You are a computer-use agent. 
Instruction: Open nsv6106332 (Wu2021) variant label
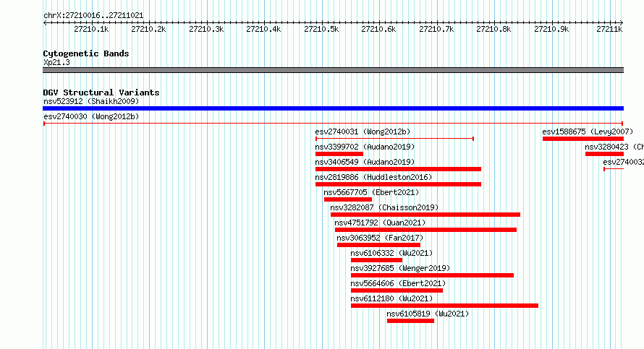coord(391,253)
